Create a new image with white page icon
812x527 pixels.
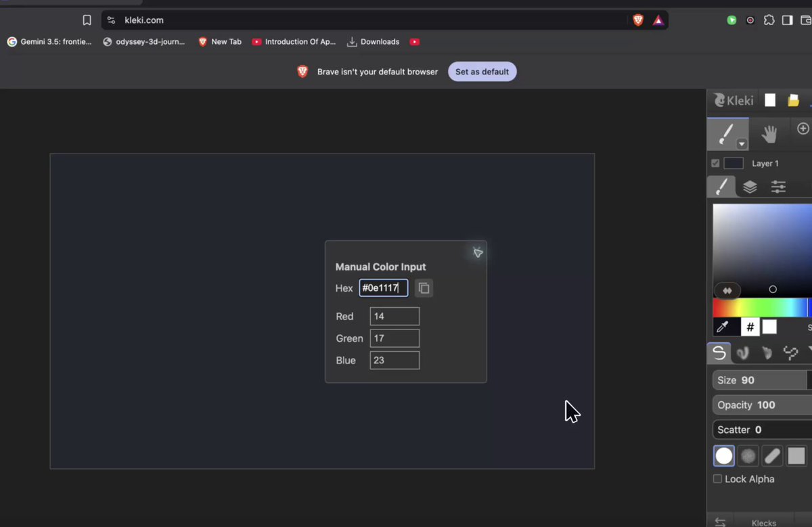click(770, 100)
